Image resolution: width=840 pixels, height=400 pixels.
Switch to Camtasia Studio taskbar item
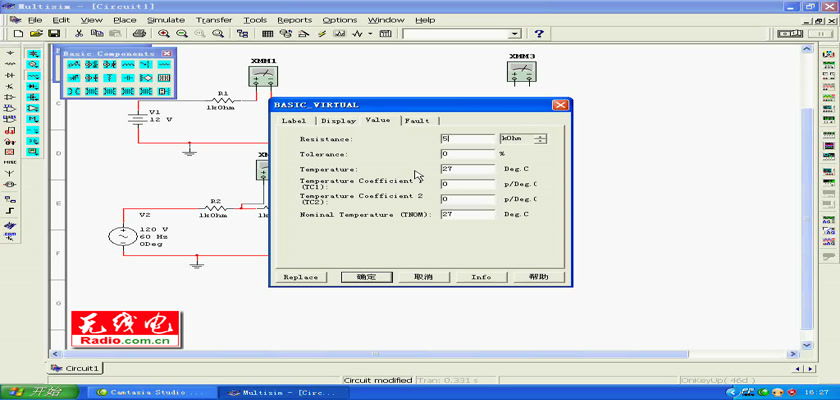click(x=151, y=393)
